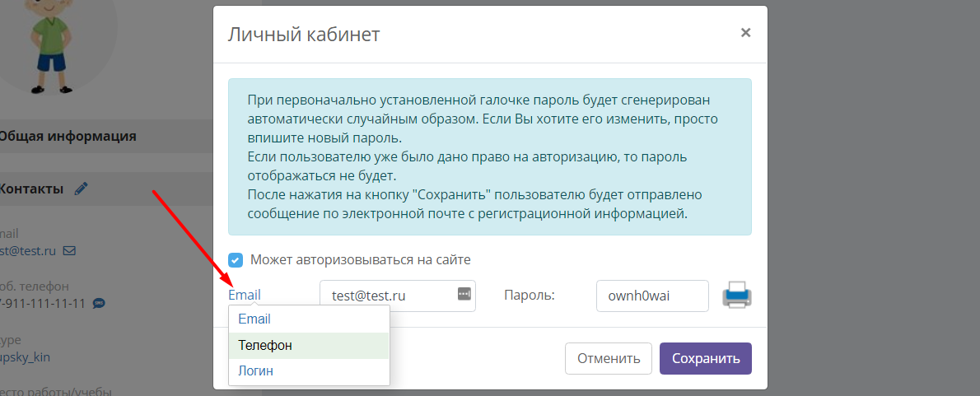
Task: Open the Контакты section header
Action: pyautogui.click(x=106, y=189)
